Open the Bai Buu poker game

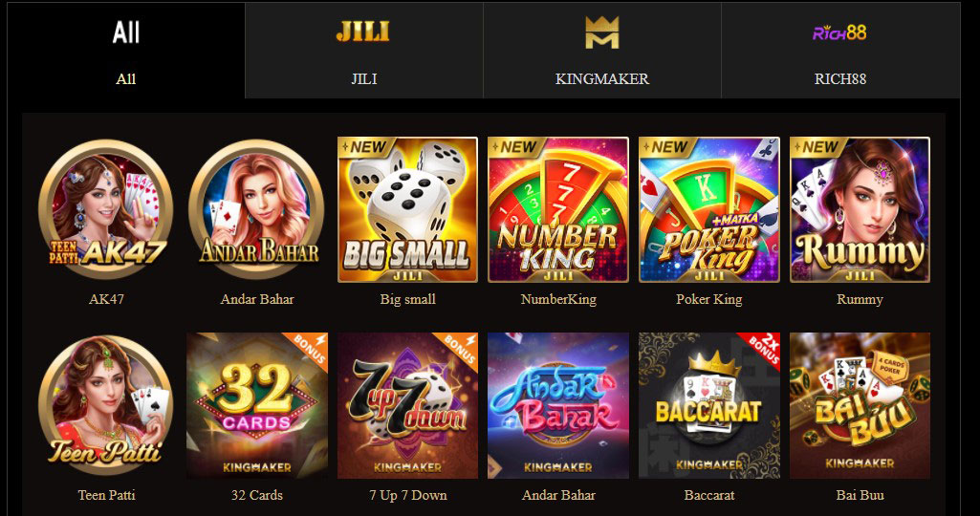[860, 406]
